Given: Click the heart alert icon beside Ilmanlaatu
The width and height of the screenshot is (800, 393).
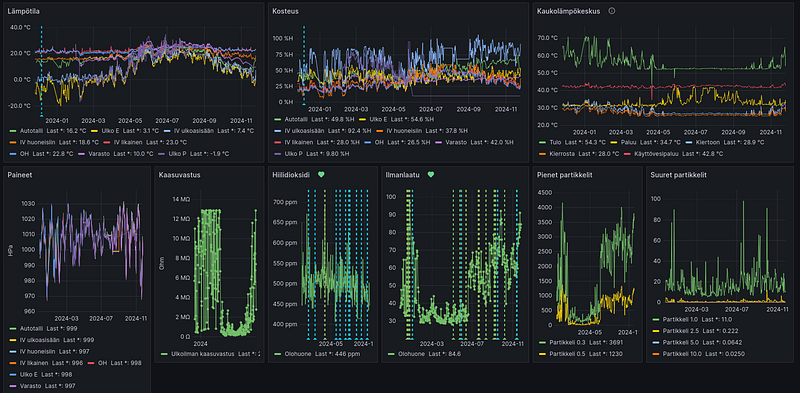Looking at the screenshot, I should [431, 175].
